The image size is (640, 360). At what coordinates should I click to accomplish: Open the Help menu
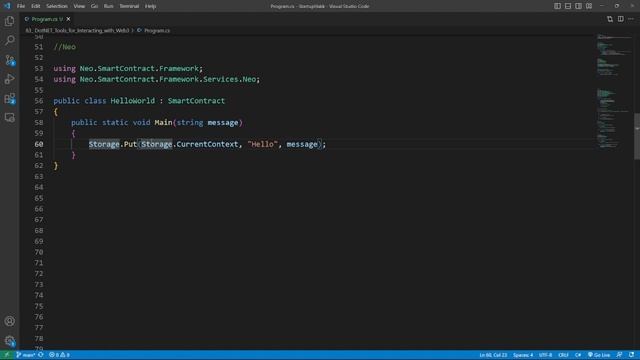tap(151, 6)
